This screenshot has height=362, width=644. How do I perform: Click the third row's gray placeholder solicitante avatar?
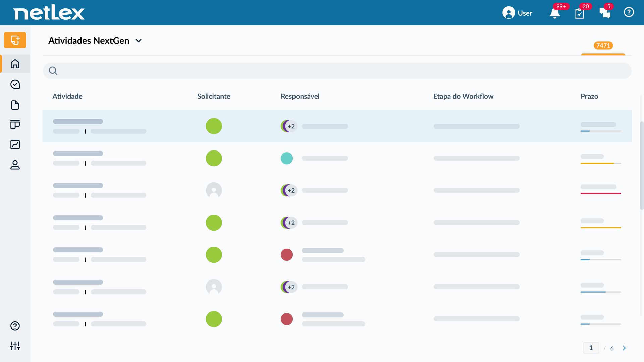coord(214,190)
